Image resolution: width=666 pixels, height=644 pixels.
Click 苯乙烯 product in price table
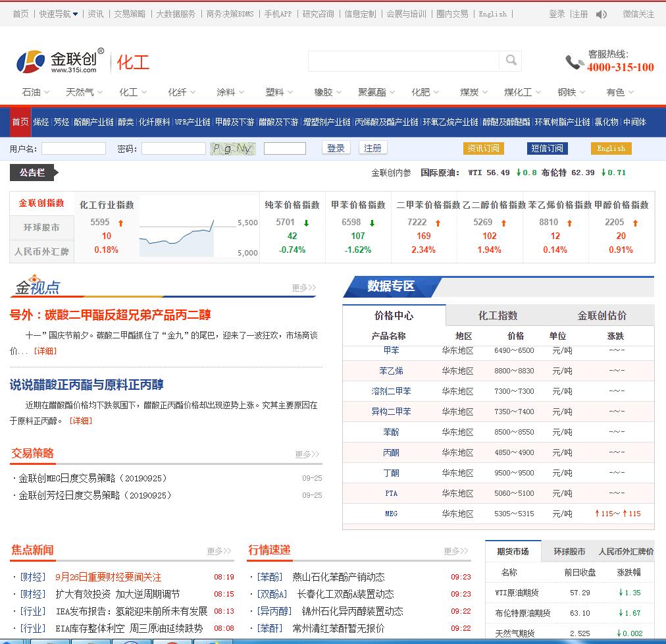point(391,371)
